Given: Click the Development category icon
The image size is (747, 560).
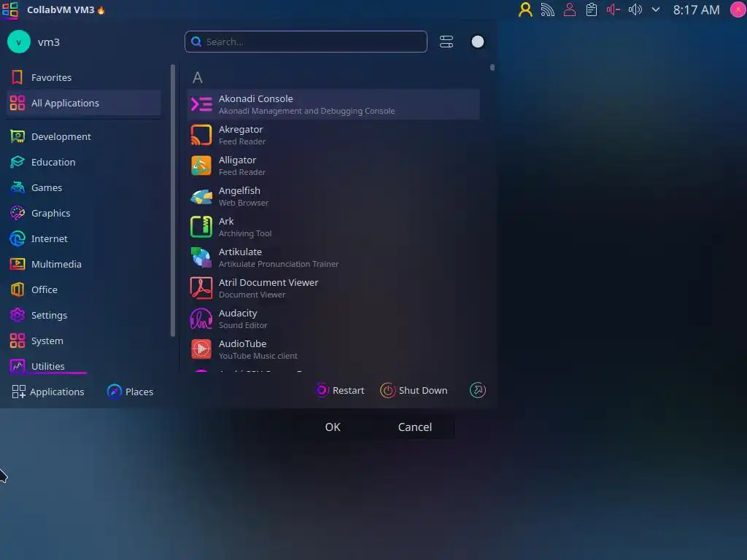Looking at the screenshot, I should [18, 136].
